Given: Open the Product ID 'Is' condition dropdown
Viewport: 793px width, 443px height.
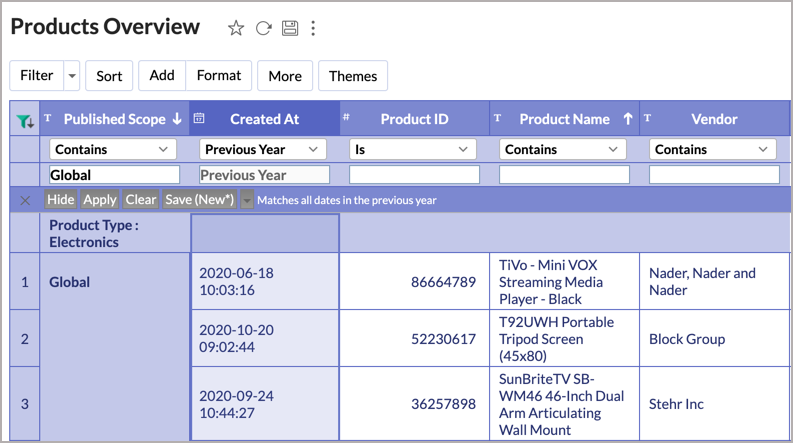Looking at the screenshot, I should tap(414, 149).
